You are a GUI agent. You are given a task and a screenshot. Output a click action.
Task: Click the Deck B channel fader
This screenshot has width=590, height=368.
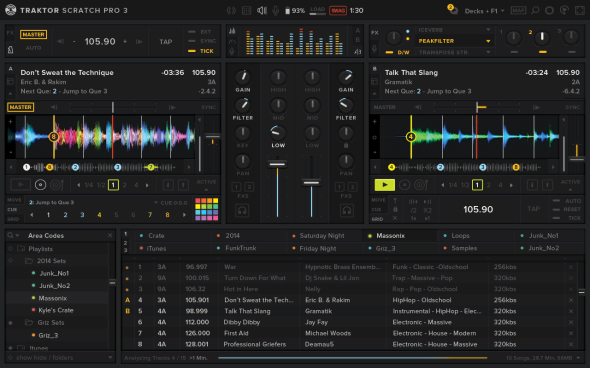point(312,183)
